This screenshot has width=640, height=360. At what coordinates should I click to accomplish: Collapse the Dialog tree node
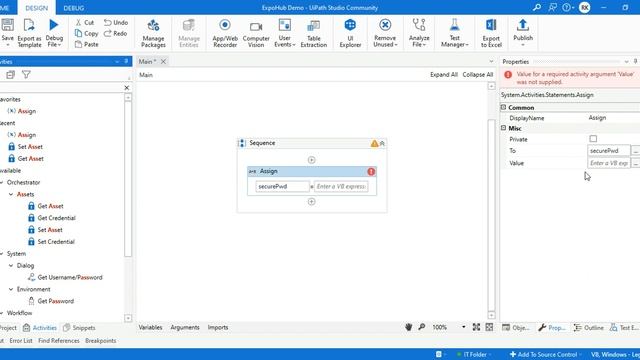11,265
